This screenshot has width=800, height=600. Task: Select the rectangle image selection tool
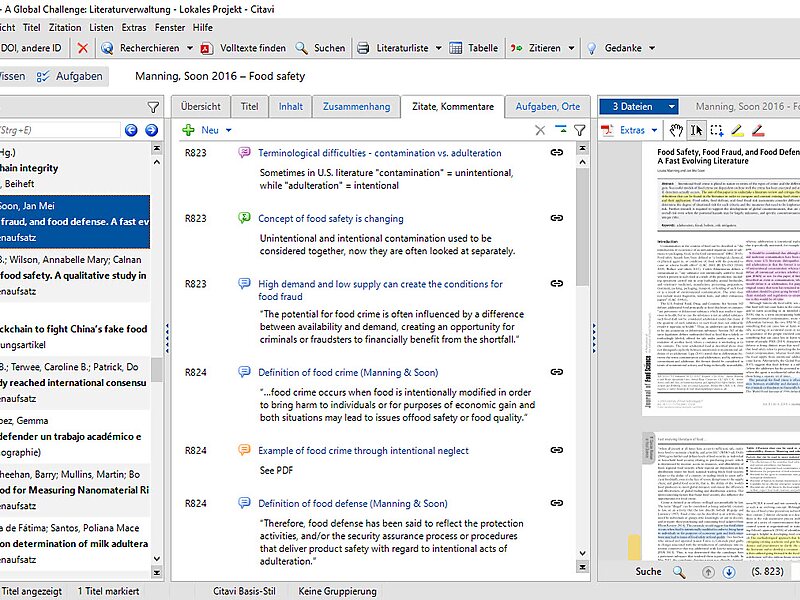click(x=717, y=130)
